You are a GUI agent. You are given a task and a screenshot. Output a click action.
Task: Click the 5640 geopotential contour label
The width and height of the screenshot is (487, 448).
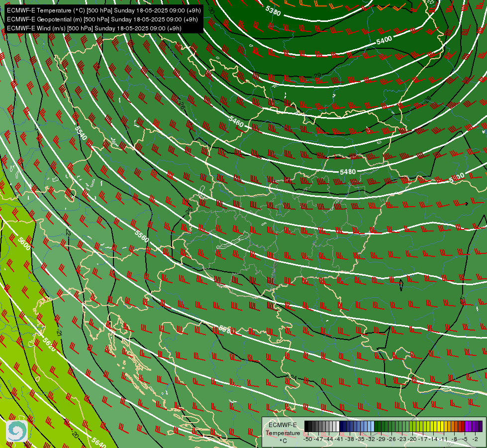coord(99,443)
